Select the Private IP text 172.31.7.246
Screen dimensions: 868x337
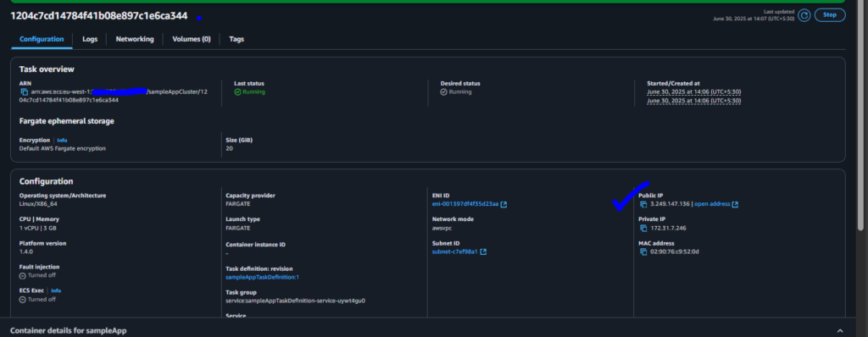click(x=668, y=228)
